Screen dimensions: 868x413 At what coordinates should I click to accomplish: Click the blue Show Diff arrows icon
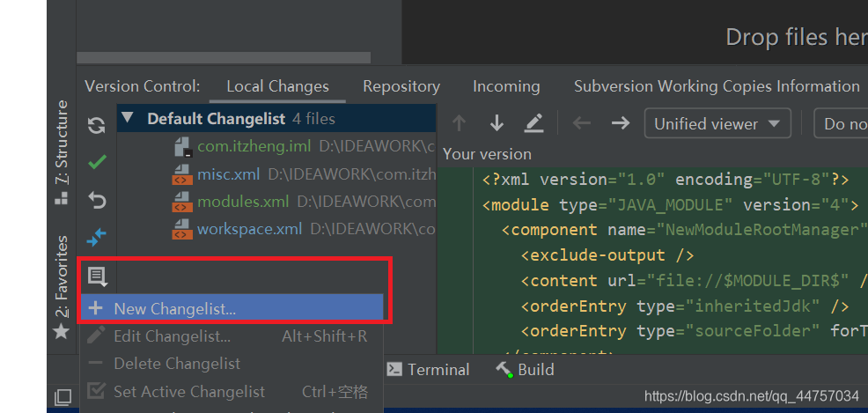tap(97, 238)
